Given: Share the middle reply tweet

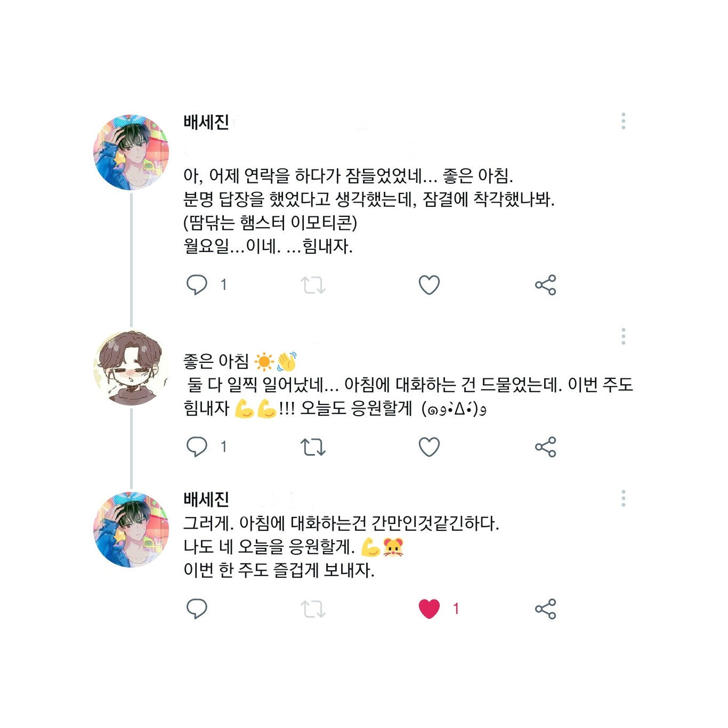Looking at the screenshot, I should pyautogui.click(x=546, y=447).
